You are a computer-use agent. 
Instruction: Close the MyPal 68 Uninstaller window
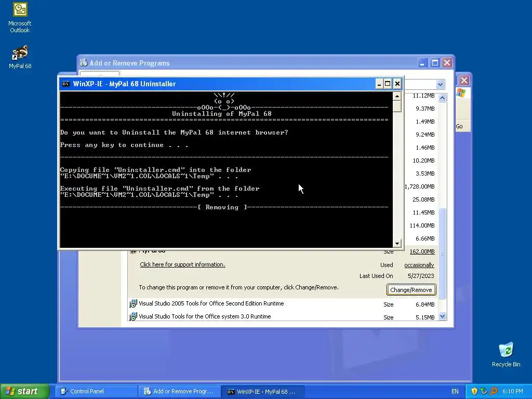tap(397, 84)
